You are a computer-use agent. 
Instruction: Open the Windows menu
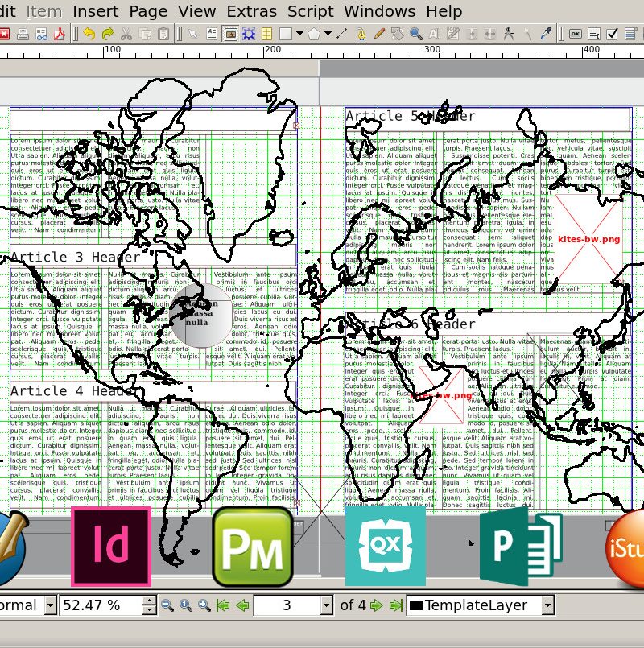click(380, 11)
